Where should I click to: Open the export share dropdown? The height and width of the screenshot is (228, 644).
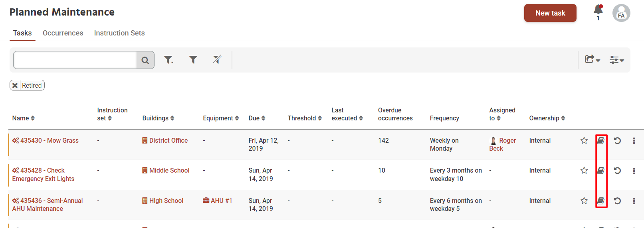pyautogui.click(x=592, y=59)
